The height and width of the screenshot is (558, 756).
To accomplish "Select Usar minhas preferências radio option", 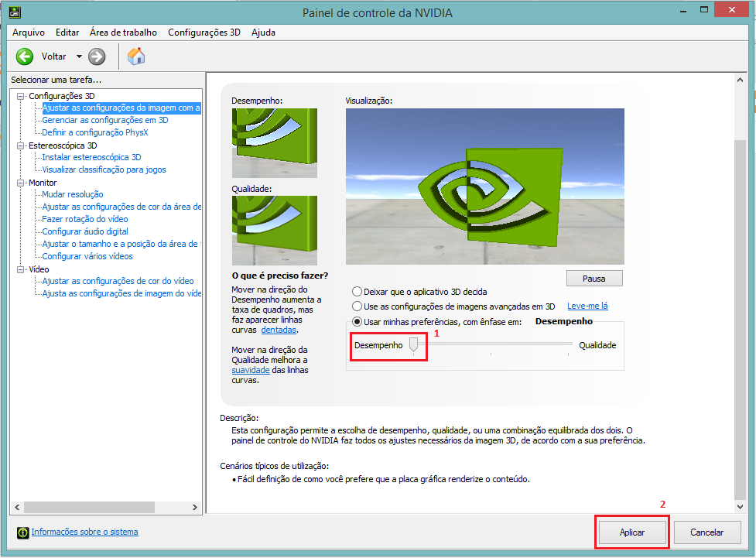I will click(357, 321).
